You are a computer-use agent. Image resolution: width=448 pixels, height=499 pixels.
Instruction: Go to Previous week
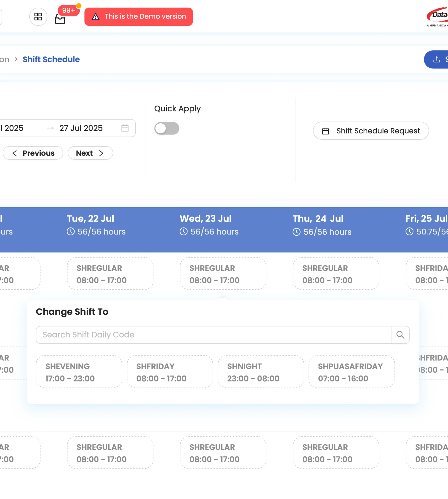[33, 153]
